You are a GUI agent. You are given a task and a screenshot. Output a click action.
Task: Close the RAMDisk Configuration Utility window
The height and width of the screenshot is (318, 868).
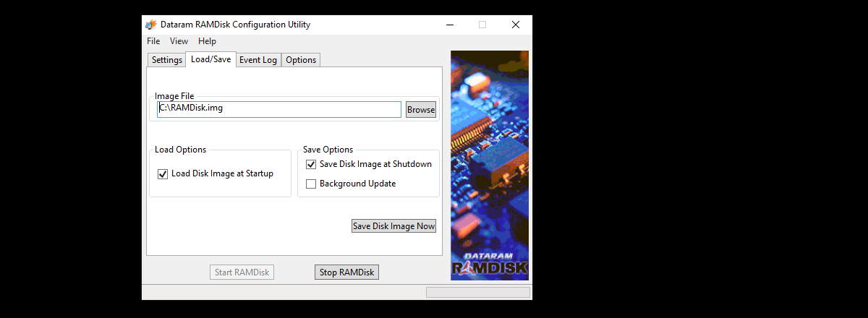(x=516, y=25)
